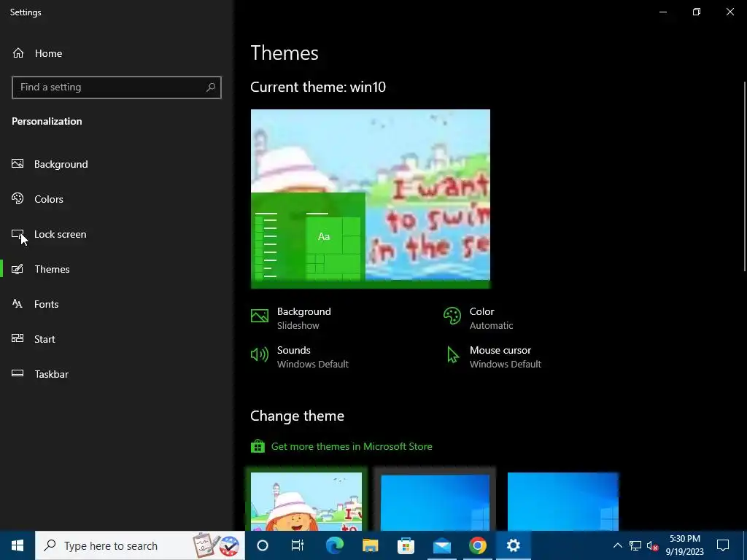Click the Home house icon

tap(18, 52)
